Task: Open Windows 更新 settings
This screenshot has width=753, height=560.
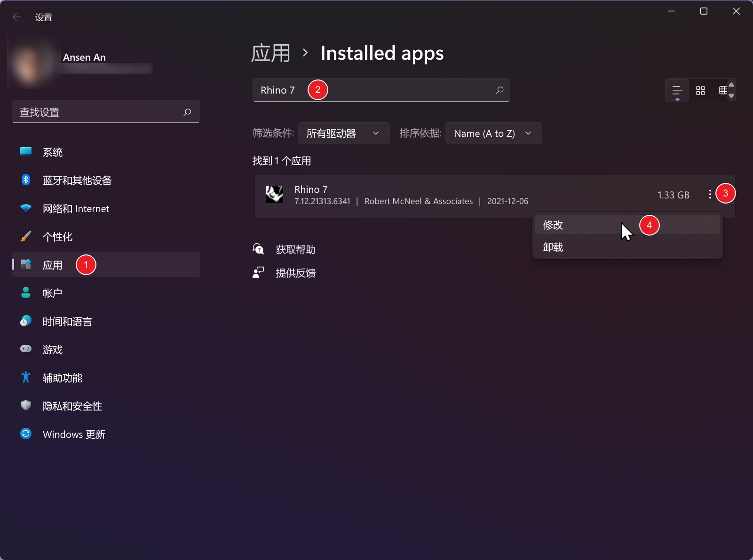Action: (x=74, y=434)
